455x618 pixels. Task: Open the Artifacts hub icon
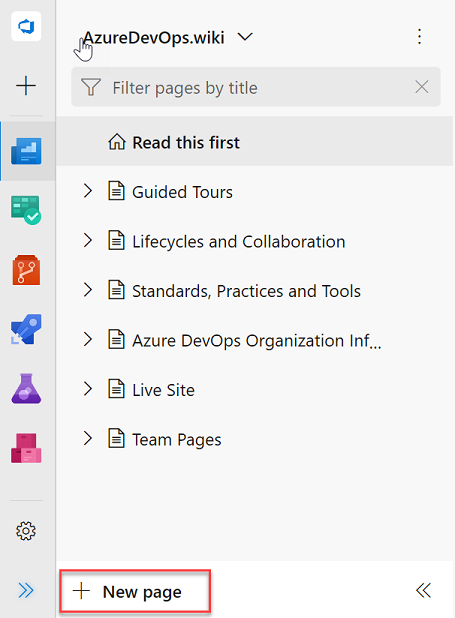[26, 448]
